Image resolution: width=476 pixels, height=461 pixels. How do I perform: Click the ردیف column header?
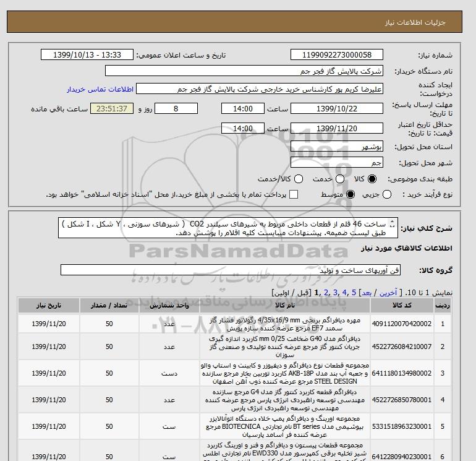click(x=443, y=306)
